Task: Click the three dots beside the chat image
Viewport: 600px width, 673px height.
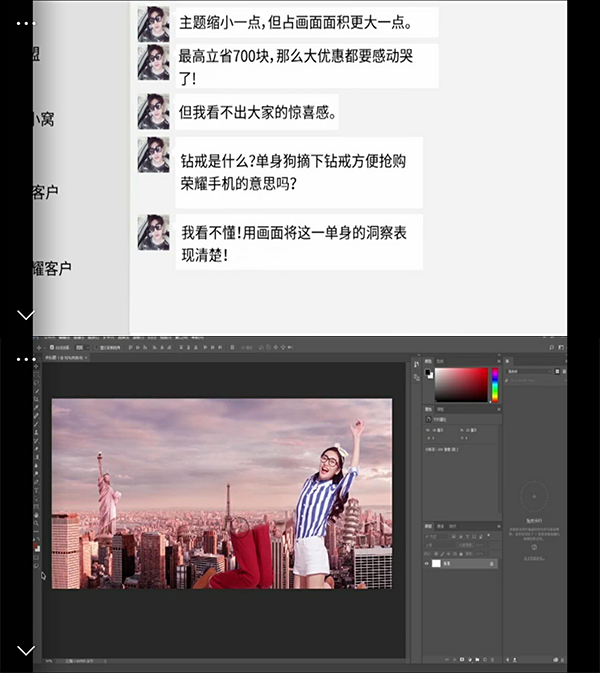Action: [x=26, y=23]
